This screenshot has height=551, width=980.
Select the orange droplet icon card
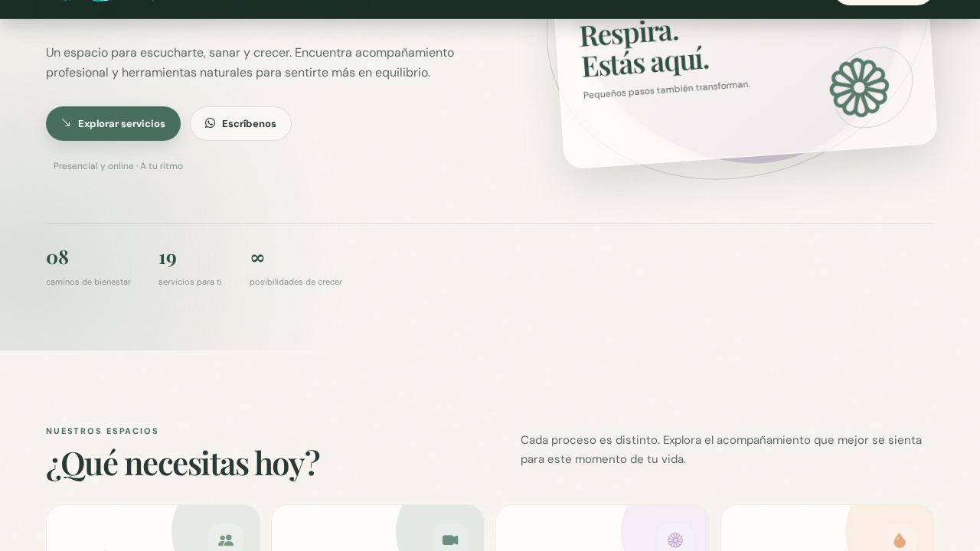(827, 528)
